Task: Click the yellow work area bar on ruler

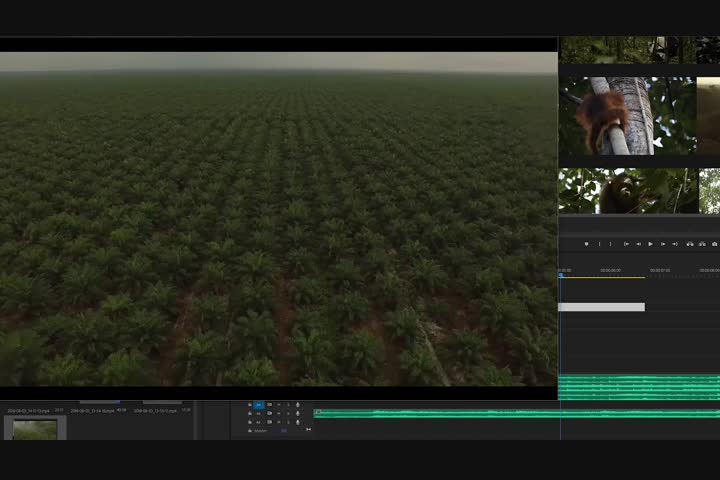Action: [x=603, y=277]
